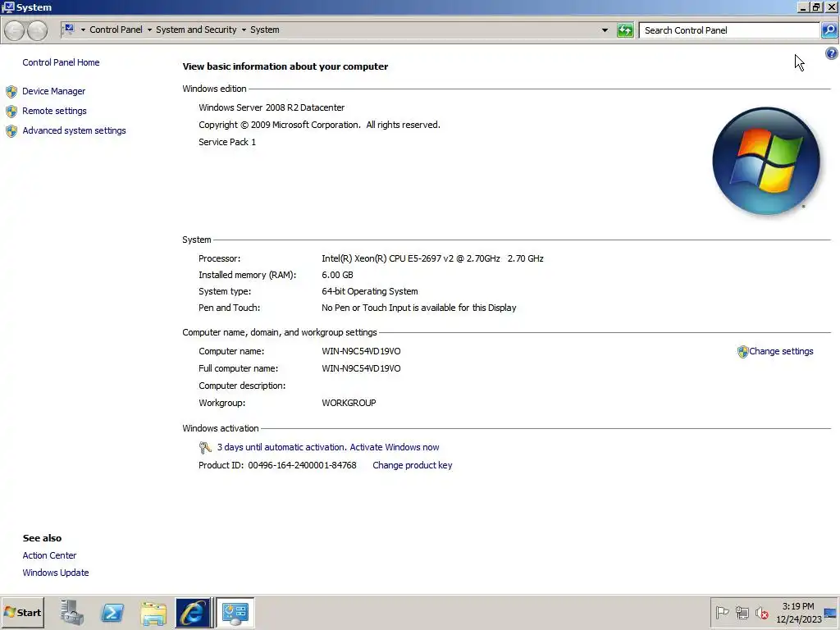This screenshot has width=840, height=630.
Task: Click the Windows logo image
Action: (x=766, y=161)
